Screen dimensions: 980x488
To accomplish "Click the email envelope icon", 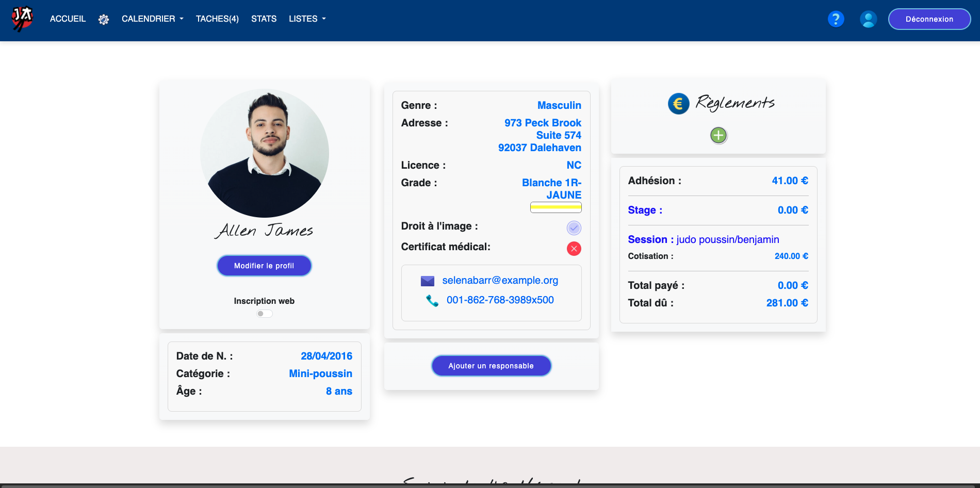I will click(x=428, y=281).
